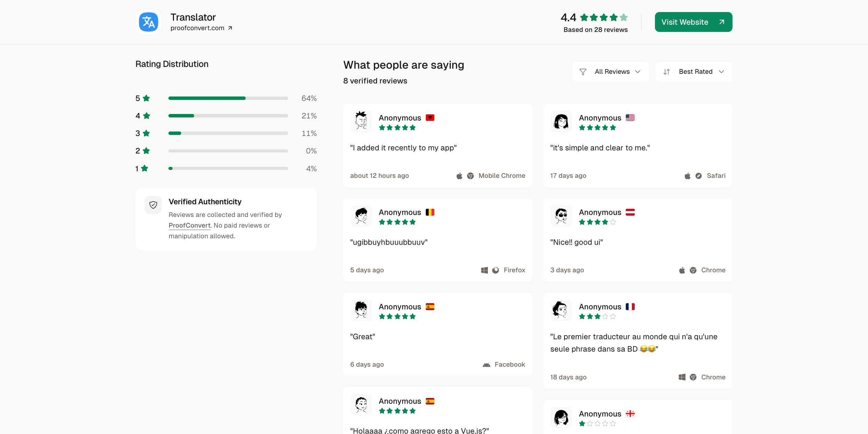This screenshot has width=868, height=434.
Task: Click the anonymous avatar on the French review
Action: click(x=561, y=310)
